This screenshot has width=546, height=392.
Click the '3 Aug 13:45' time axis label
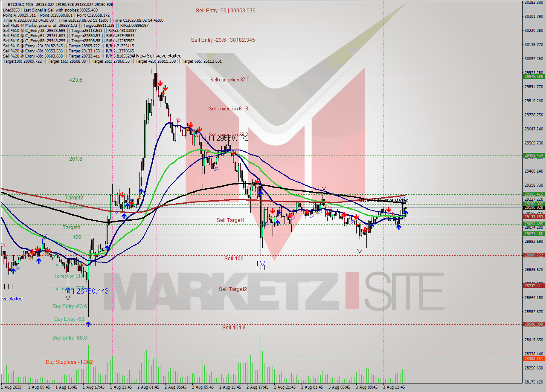[394, 387]
